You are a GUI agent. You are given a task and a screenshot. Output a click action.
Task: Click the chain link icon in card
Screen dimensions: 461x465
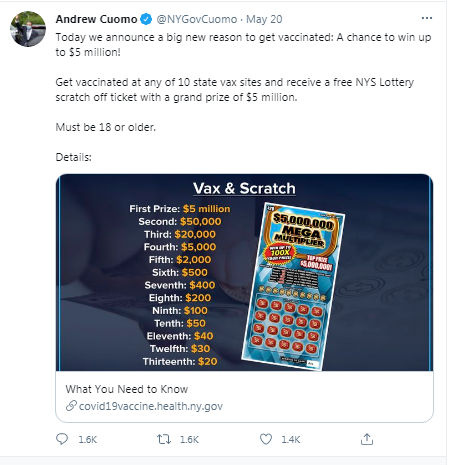(71, 406)
